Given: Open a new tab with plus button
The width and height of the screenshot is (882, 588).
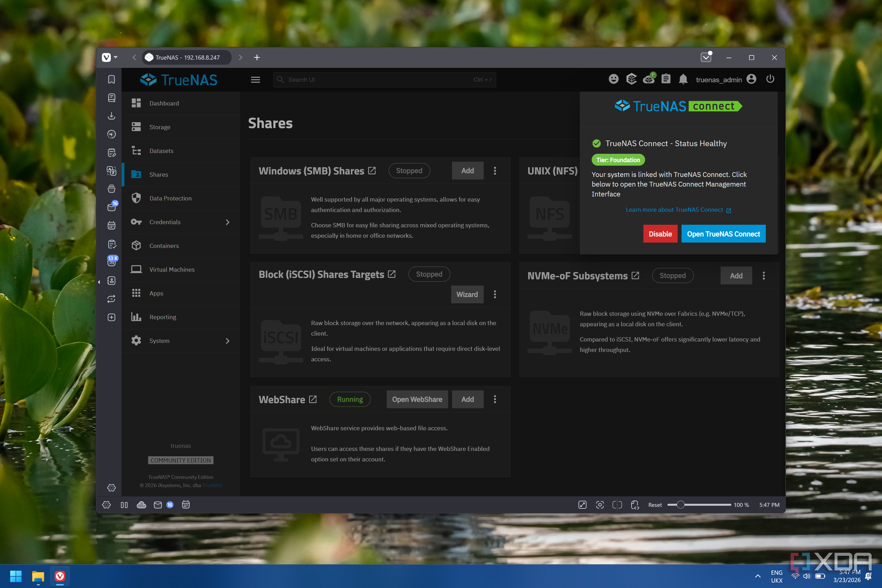Looking at the screenshot, I should [x=257, y=57].
